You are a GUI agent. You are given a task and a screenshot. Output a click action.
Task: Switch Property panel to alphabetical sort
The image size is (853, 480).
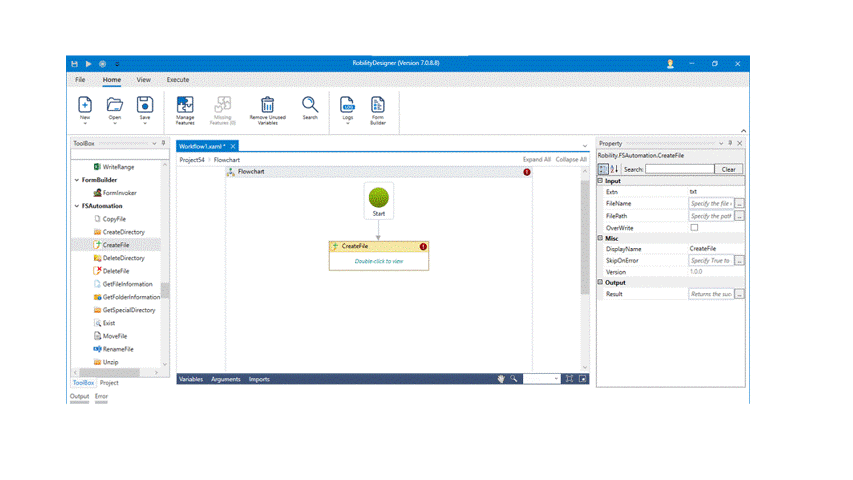[614, 169]
